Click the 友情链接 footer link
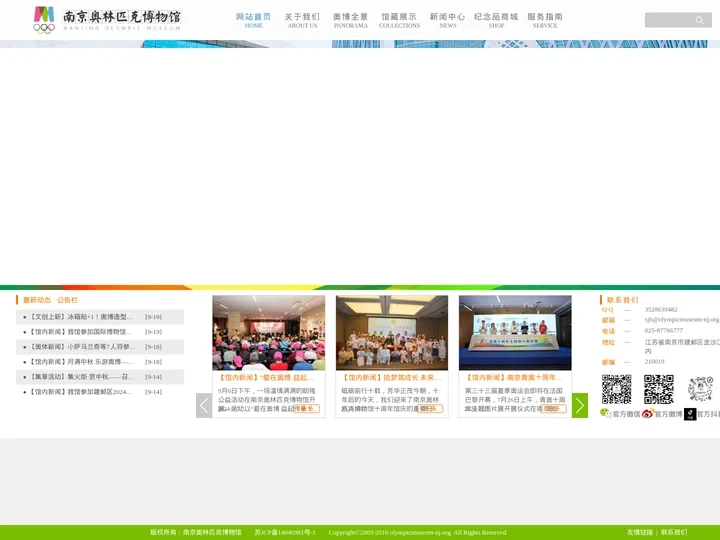This screenshot has width=720, height=540. point(640,532)
